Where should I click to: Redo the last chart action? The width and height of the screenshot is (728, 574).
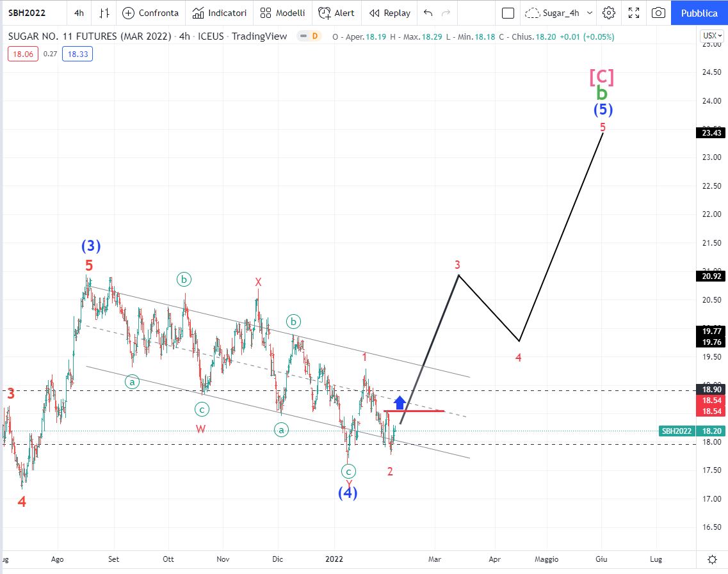[446, 13]
